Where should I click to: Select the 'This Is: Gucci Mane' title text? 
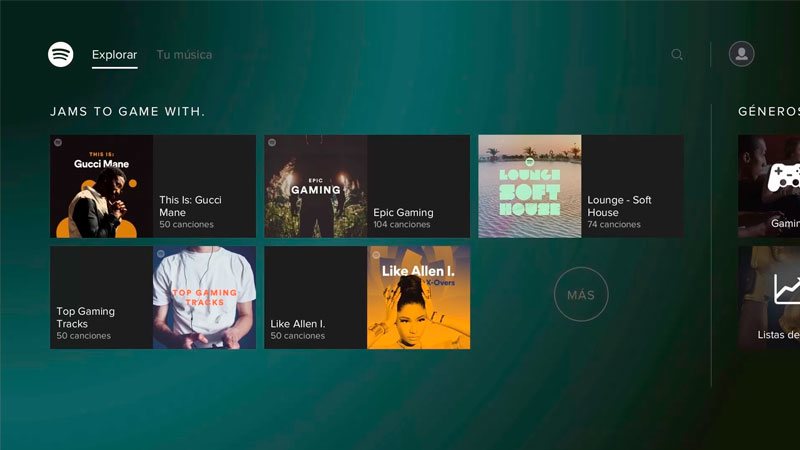point(190,206)
